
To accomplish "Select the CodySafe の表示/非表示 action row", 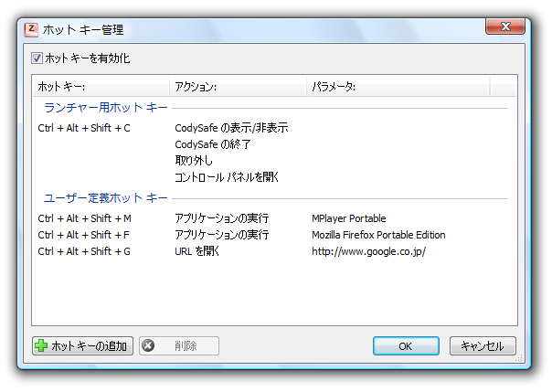I will pyautogui.click(x=231, y=128).
